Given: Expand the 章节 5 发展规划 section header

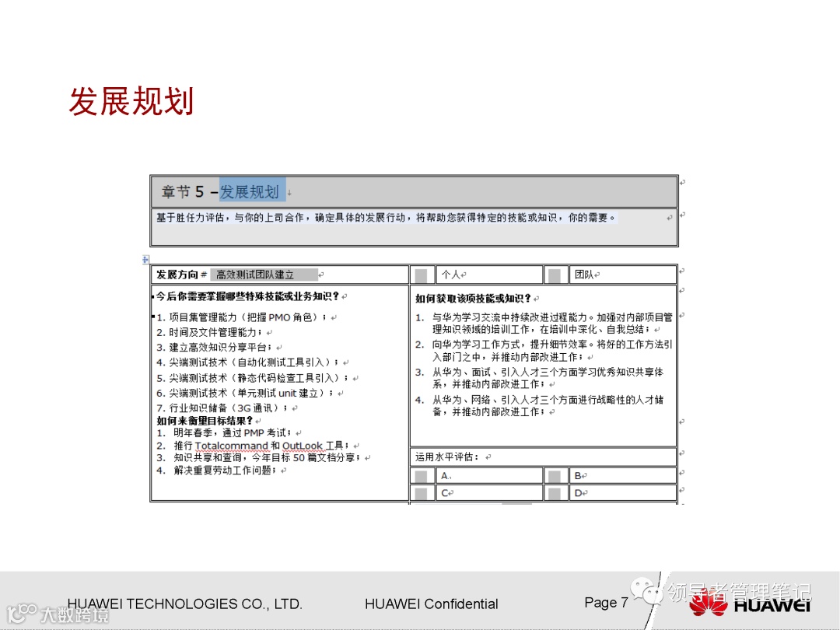Looking at the screenshot, I should click(412, 191).
